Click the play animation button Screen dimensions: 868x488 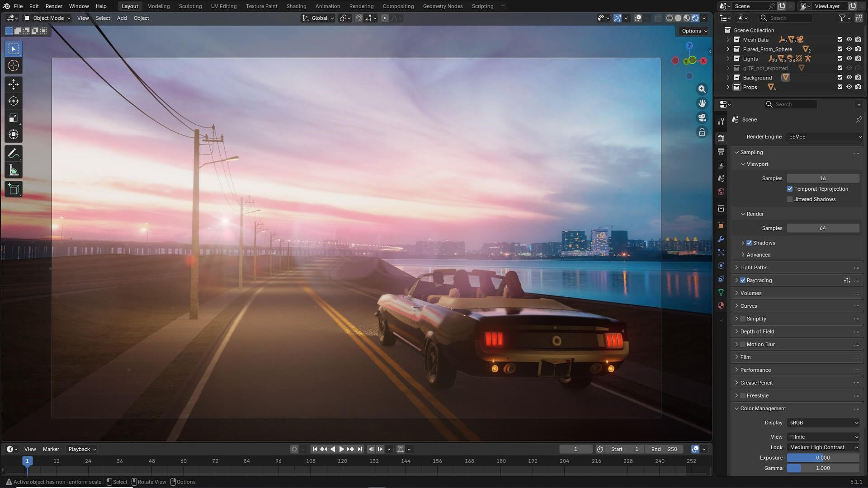pyautogui.click(x=342, y=449)
